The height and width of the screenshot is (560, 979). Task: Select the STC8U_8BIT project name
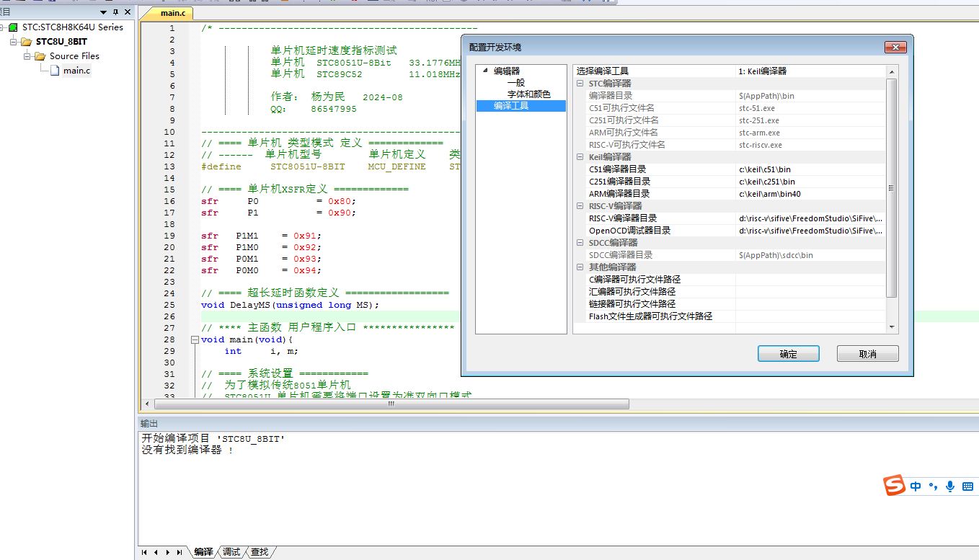(x=61, y=42)
